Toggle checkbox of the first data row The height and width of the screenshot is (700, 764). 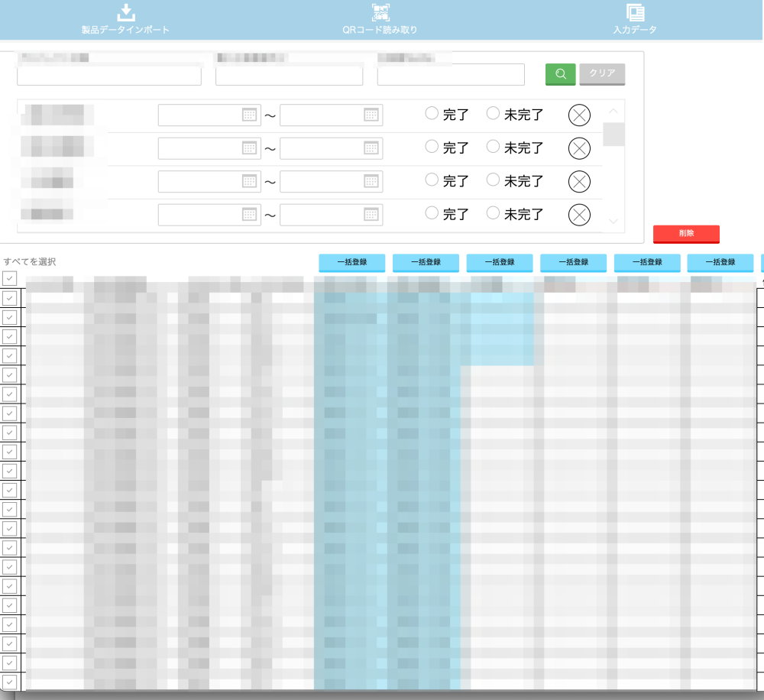click(x=10, y=298)
